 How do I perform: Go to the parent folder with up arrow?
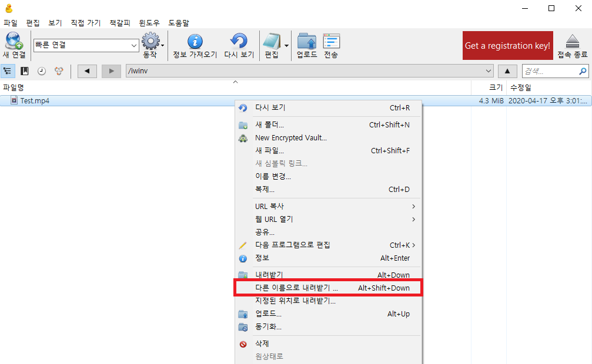(x=507, y=71)
